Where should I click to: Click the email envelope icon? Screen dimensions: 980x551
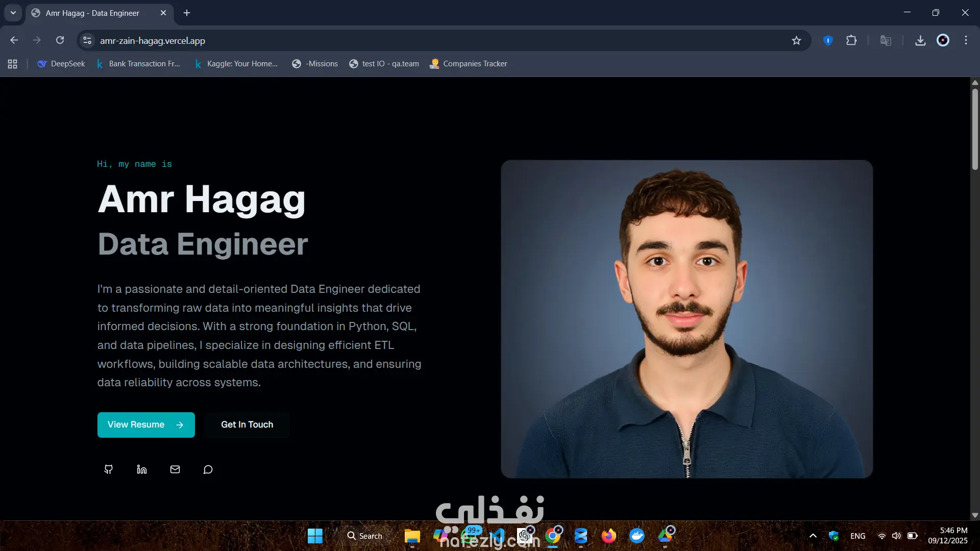[175, 469]
